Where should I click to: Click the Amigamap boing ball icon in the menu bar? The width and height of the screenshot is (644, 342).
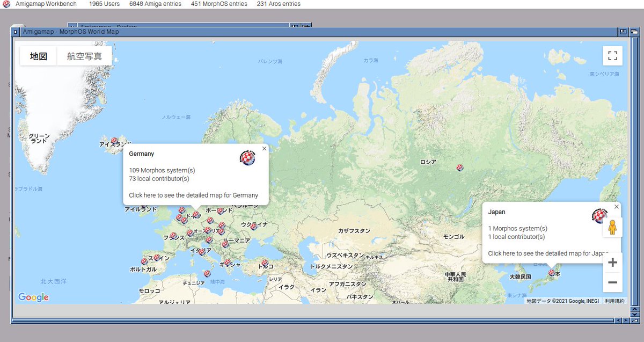click(6, 4)
